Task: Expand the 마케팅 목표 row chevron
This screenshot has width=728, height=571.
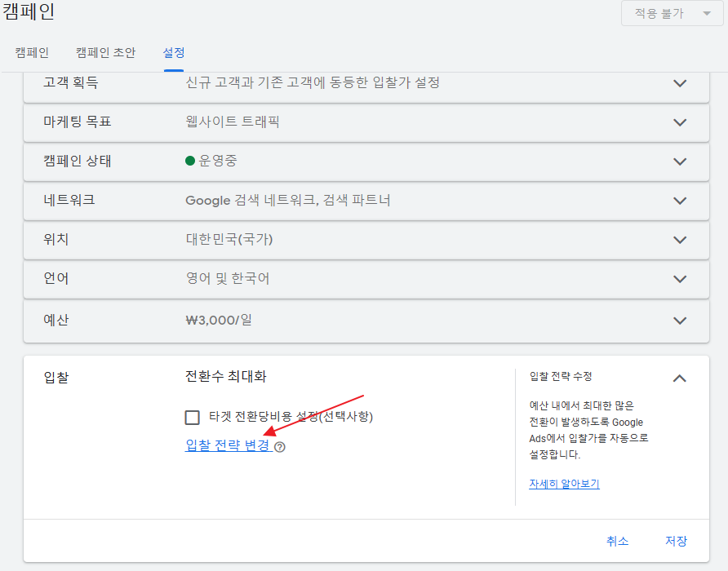Action: [x=680, y=122]
